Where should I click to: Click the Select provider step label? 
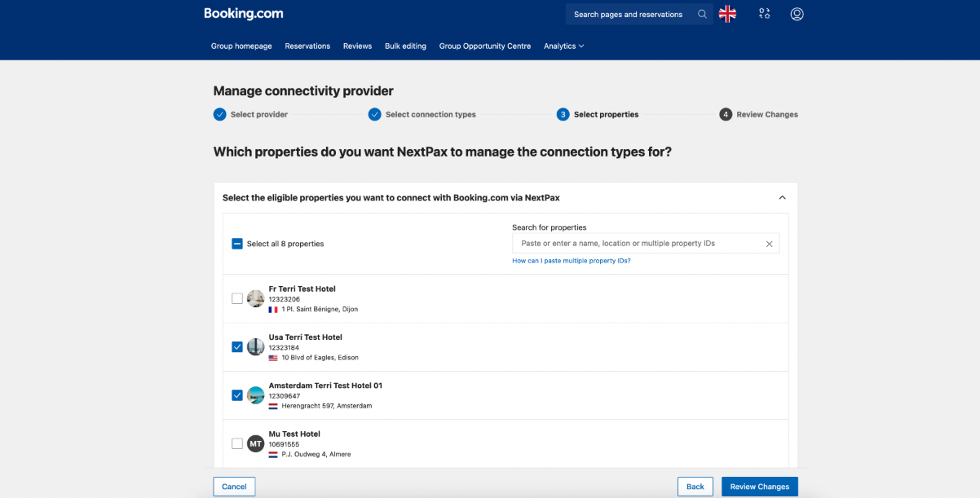(259, 115)
